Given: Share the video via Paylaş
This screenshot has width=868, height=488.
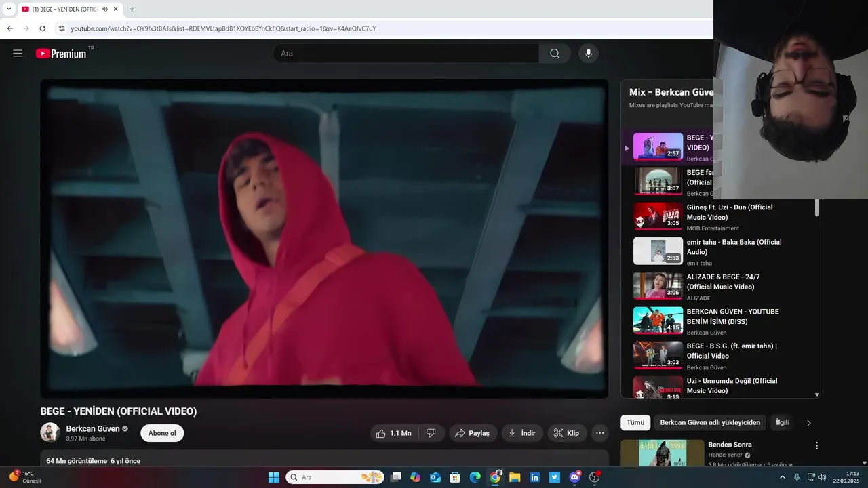Looking at the screenshot, I should click(x=473, y=433).
